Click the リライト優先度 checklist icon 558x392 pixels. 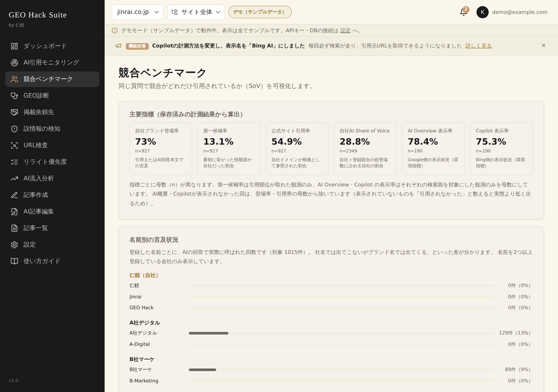(x=14, y=162)
